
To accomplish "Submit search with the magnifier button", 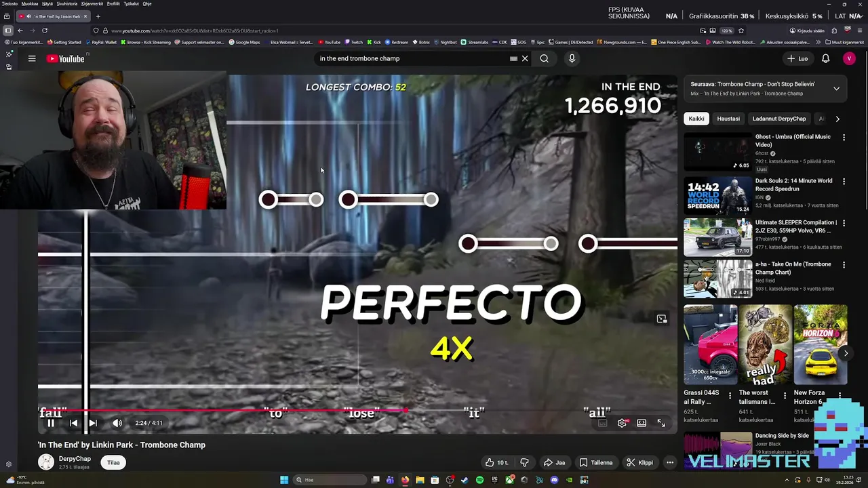I will pyautogui.click(x=544, y=59).
